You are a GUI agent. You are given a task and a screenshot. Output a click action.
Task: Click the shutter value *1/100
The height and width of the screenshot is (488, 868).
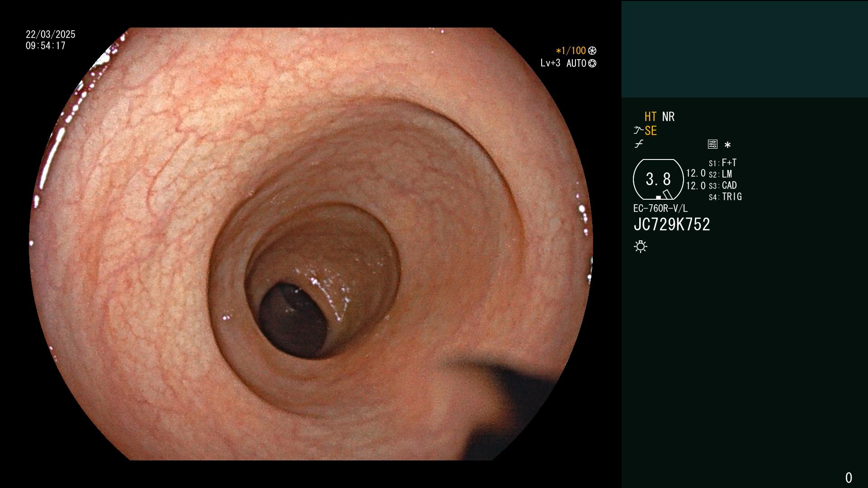click(x=571, y=51)
